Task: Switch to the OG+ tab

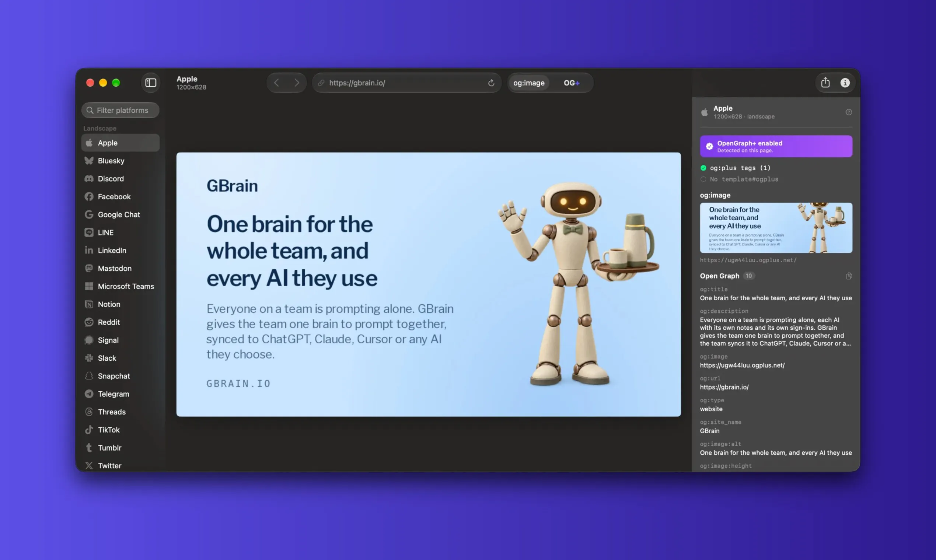Action: [x=572, y=83]
